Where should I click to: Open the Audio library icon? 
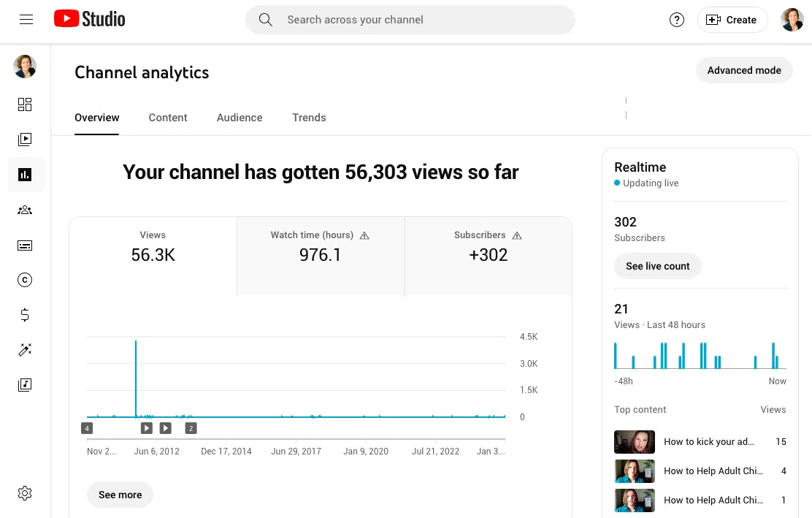point(25,385)
